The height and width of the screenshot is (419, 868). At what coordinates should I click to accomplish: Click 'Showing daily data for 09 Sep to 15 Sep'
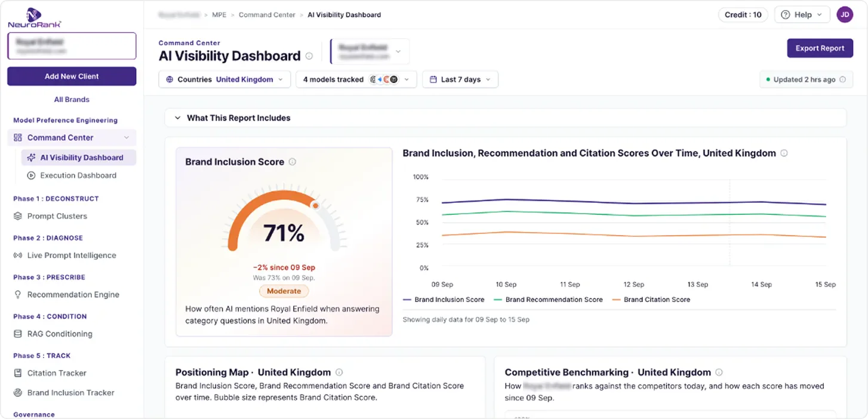[x=466, y=319]
